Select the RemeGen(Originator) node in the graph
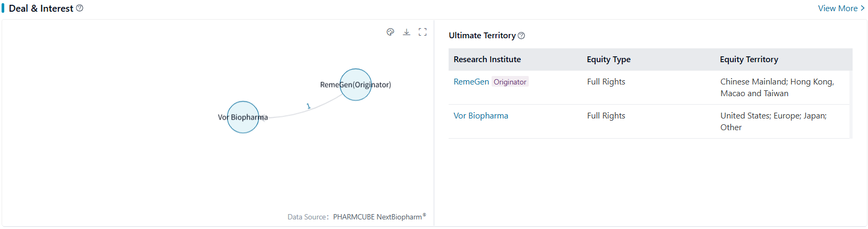868x229 pixels. (x=355, y=84)
